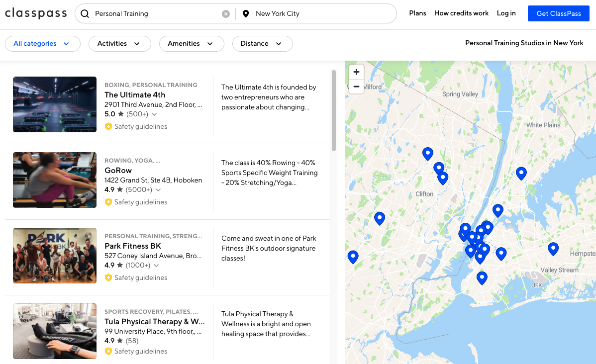The image size is (596, 364).
Task: Click the Log in link
Action: (506, 13)
